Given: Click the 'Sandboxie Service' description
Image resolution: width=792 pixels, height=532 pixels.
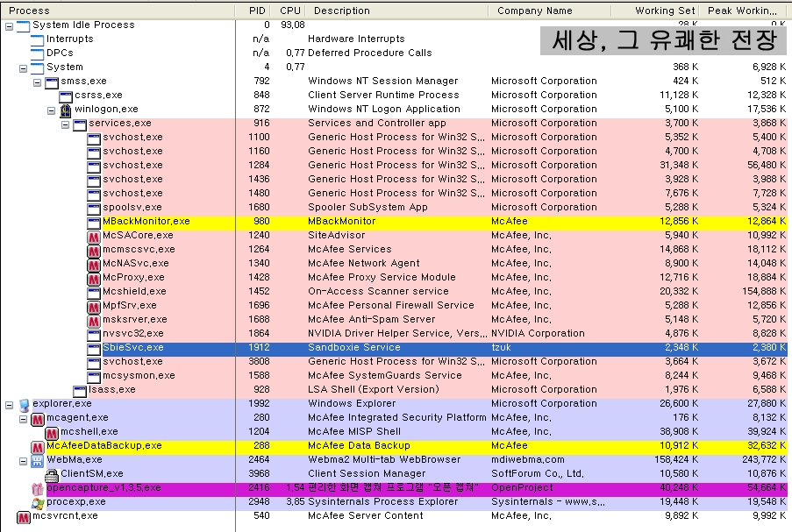Looking at the screenshot, I should [x=354, y=347].
